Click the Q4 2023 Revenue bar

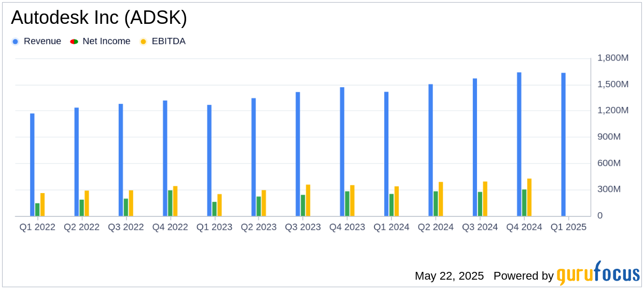click(342, 152)
